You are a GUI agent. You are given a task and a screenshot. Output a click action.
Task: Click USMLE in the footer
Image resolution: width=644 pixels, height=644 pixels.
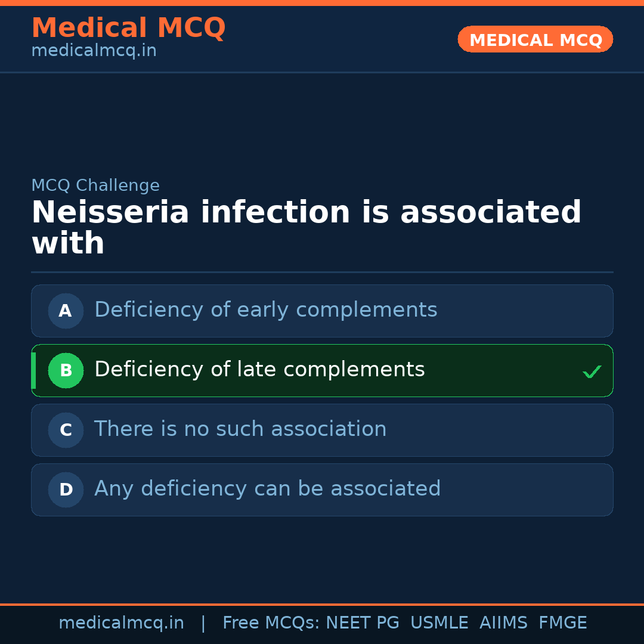[439, 623]
